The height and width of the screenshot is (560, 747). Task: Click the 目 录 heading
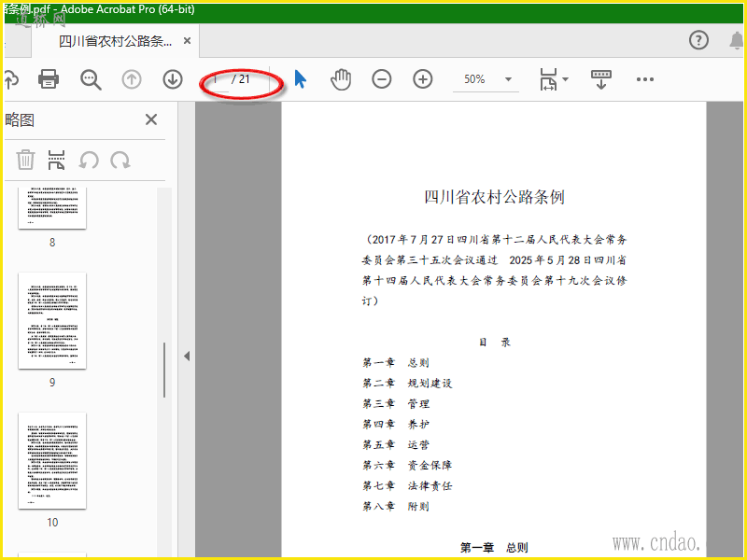(495, 343)
